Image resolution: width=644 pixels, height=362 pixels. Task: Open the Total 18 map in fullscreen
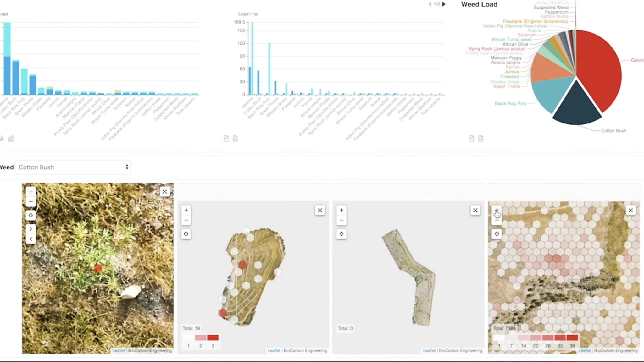(x=320, y=210)
